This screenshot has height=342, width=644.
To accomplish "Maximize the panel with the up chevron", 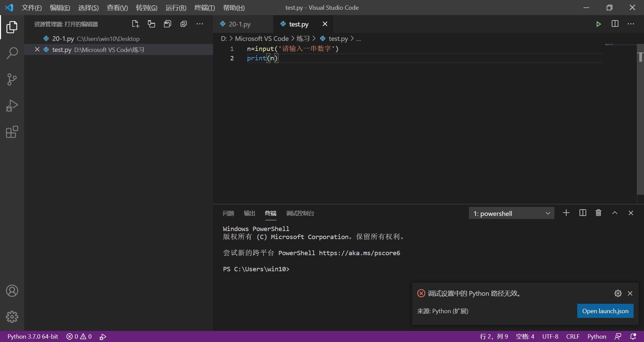I will pyautogui.click(x=615, y=213).
